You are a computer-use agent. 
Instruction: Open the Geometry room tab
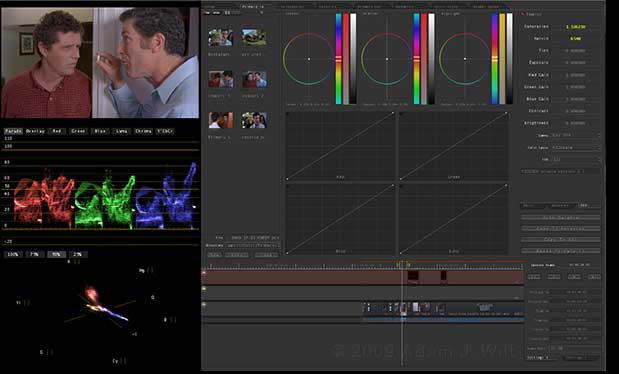click(x=405, y=6)
